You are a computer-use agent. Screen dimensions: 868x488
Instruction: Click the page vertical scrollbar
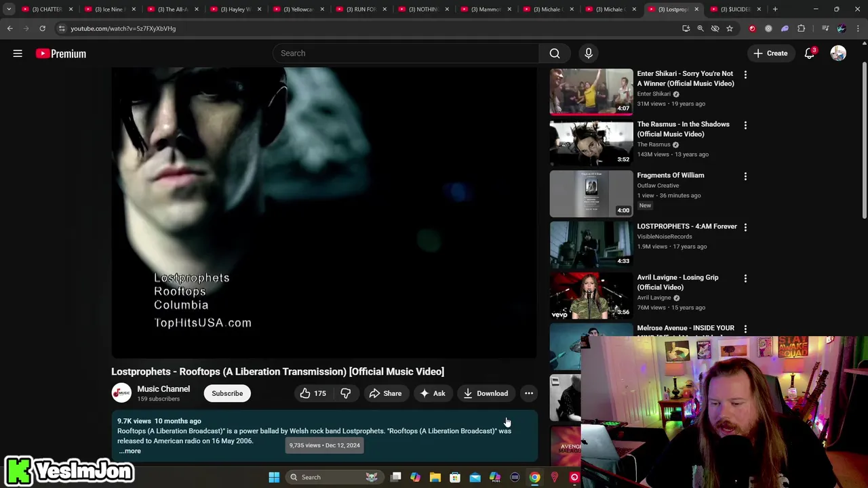click(864, 140)
